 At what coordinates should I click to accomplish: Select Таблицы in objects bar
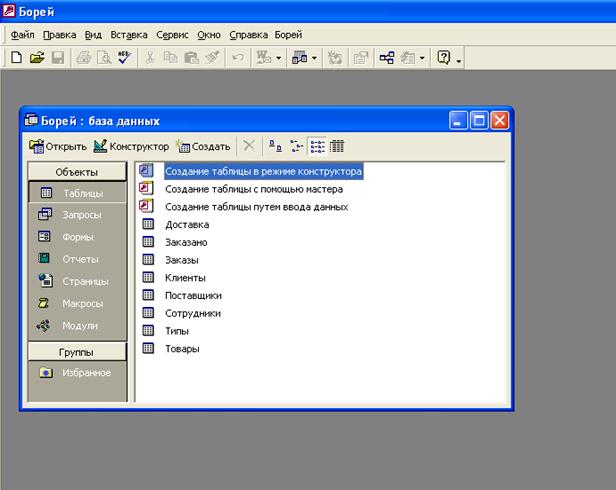click(x=77, y=193)
